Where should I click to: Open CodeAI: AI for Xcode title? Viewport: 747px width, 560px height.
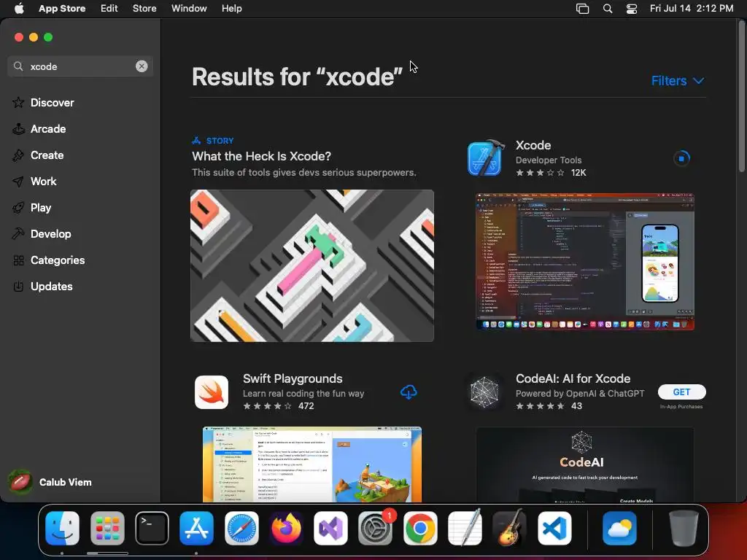tap(573, 378)
